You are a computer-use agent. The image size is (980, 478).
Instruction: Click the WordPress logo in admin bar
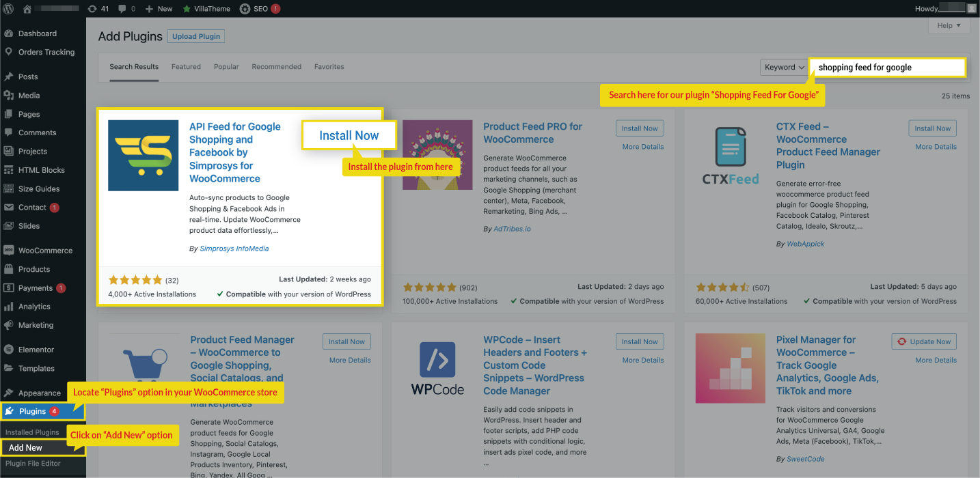(x=8, y=9)
